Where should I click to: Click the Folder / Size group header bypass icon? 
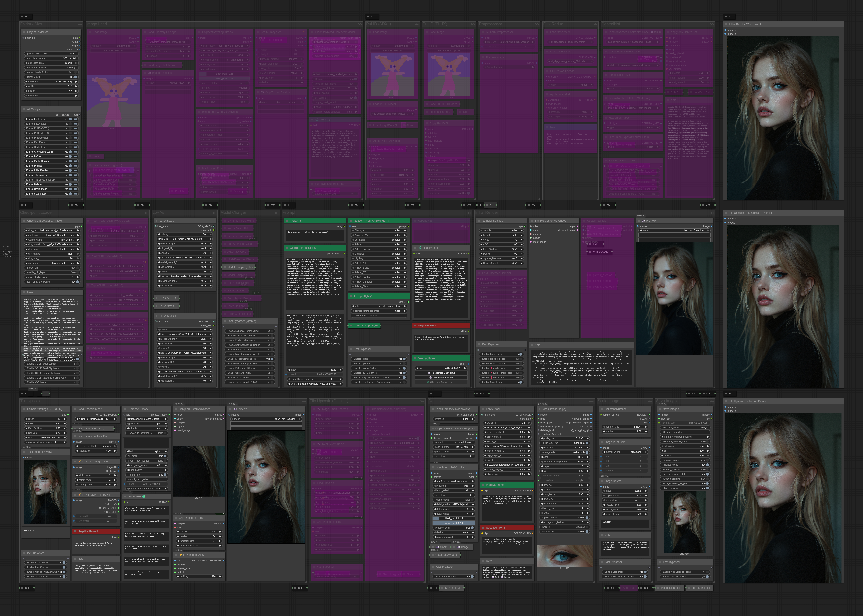80,24
